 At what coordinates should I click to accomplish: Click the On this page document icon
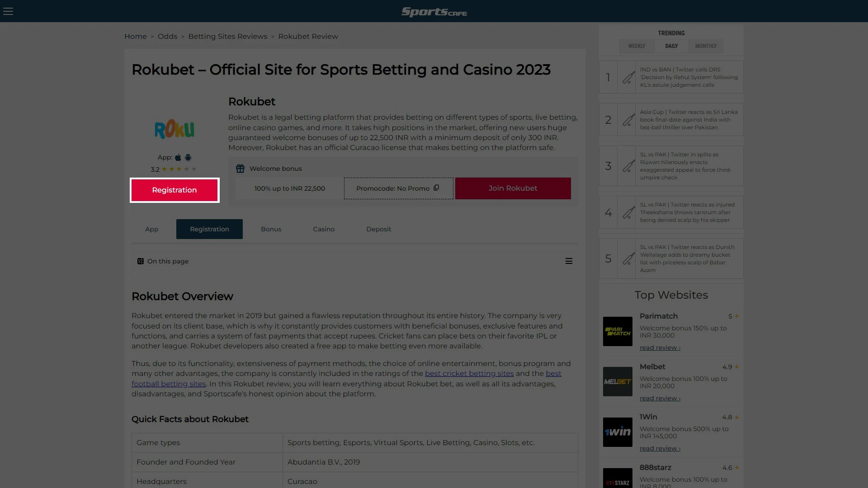[x=141, y=261]
